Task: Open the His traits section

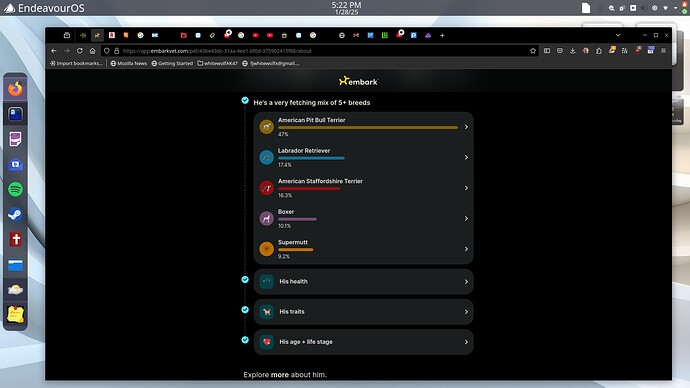Action: click(363, 312)
